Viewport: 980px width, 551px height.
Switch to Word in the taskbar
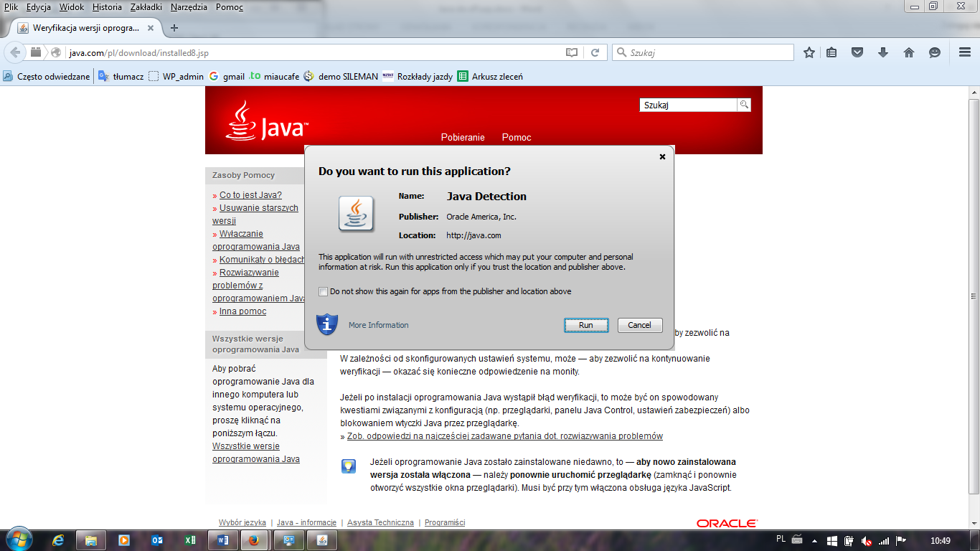click(x=223, y=540)
